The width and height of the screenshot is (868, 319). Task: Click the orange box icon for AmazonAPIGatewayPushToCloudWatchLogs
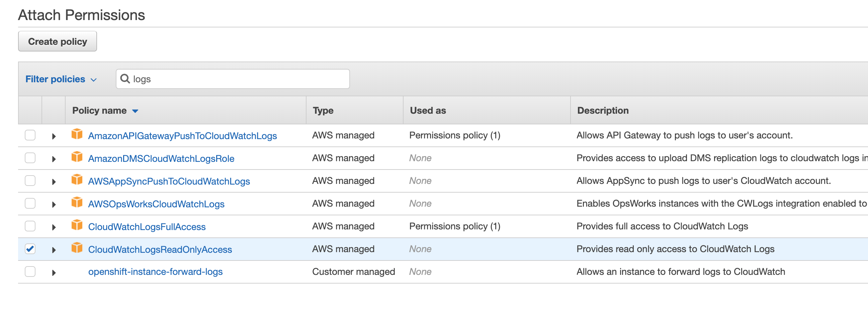click(77, 134)
